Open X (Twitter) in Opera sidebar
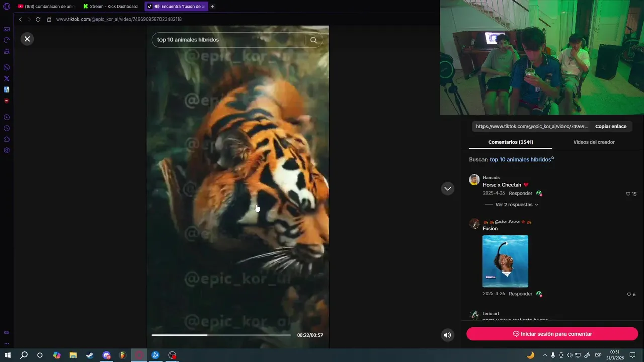The width and height of the screenshot is (644, 362). click(7, 79)
